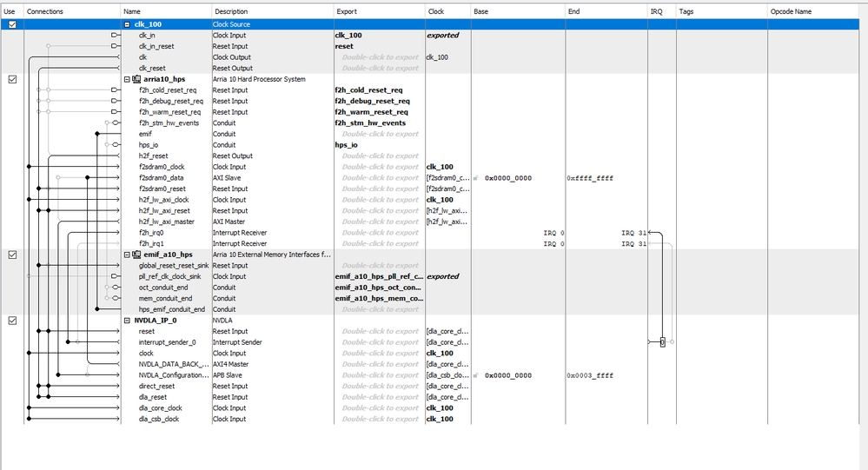The width and height of the screenshot is (868, 470).
Task: Click the base address of NVDLA_Configuration
Action: coord(508,375)
